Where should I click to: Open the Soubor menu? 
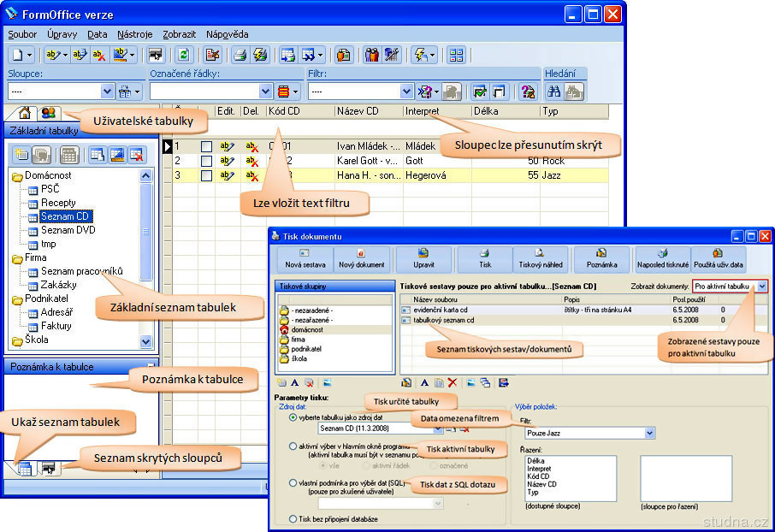pos(22,34)
